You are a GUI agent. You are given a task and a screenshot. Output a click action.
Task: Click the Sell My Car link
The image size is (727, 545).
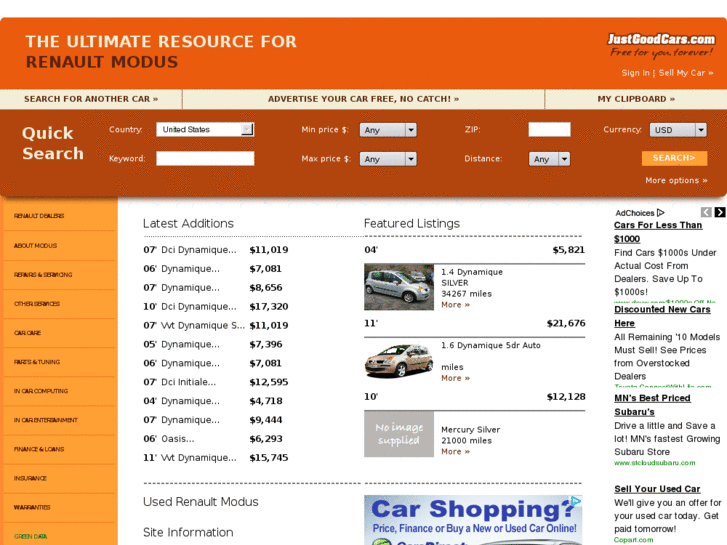(x=686, y=73)
